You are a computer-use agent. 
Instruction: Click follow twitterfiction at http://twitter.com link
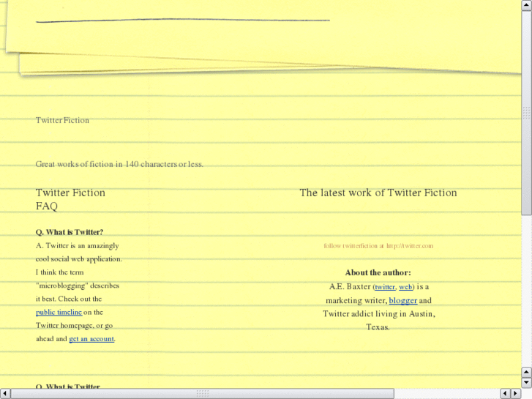point(378,245)
